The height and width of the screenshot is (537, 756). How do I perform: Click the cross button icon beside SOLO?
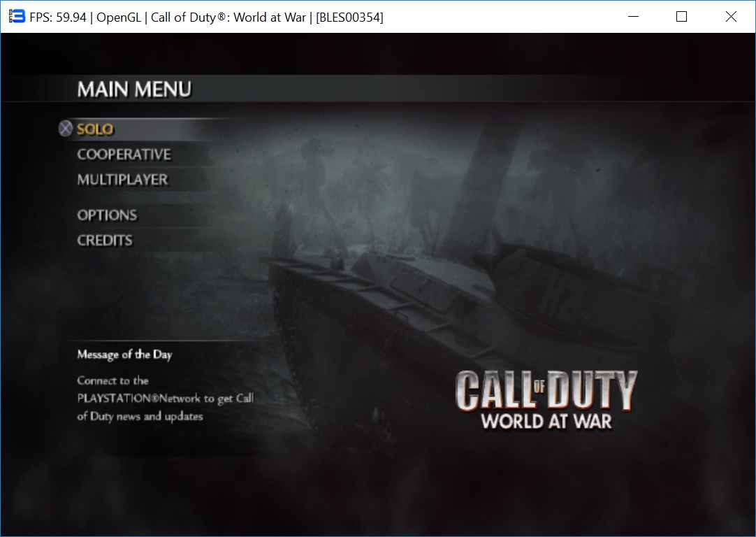tap(66, 129)
